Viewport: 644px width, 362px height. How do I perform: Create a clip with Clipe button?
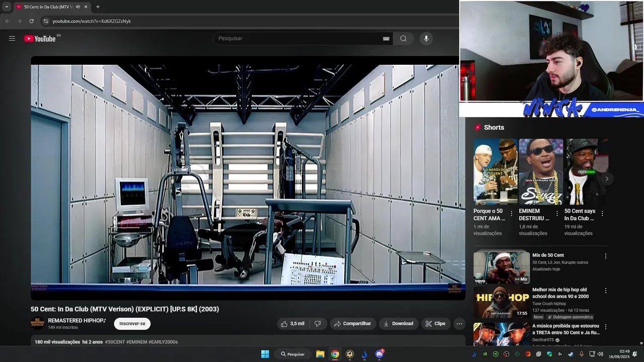(x=436, y=324)
